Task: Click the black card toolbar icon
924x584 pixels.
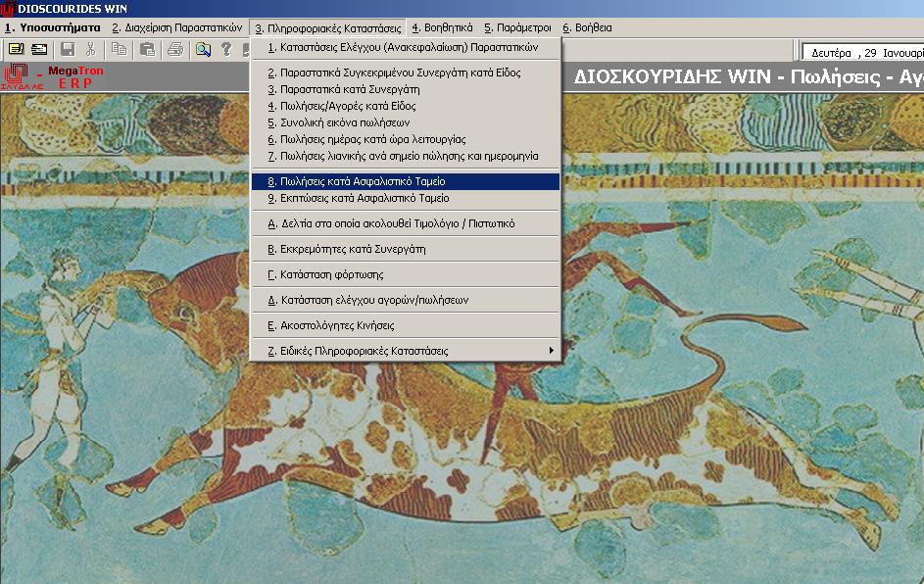Action: point(39,49)
